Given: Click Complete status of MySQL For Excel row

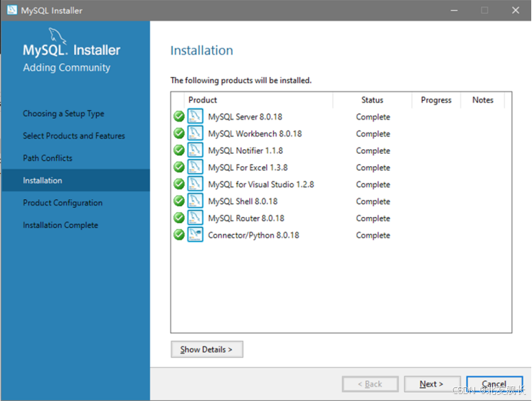Looking at the screenshot, I should 373,168.
